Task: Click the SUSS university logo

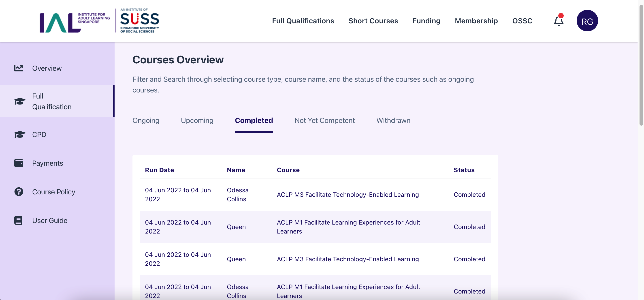Action: (x=139, y=21)
